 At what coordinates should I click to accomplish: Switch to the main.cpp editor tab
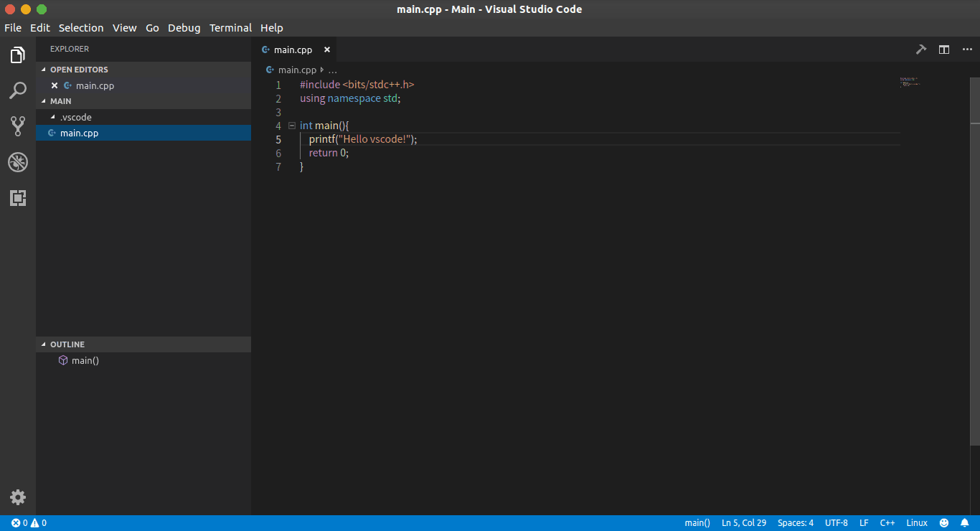(295, 49)
